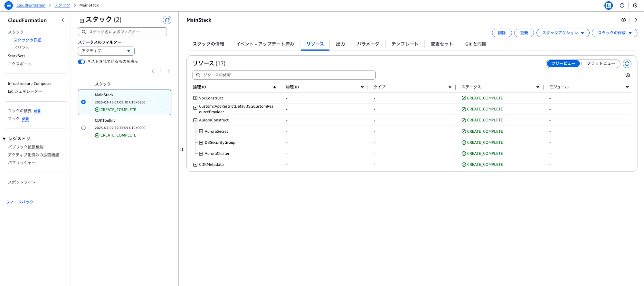Sort by Type column arrow
The image size is (644, 286).
click(450, 87)
